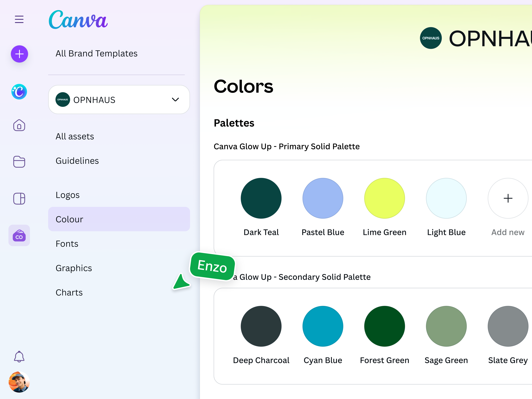Open the Charts section
The image size is (532, 399).
[x=69, y=292]
